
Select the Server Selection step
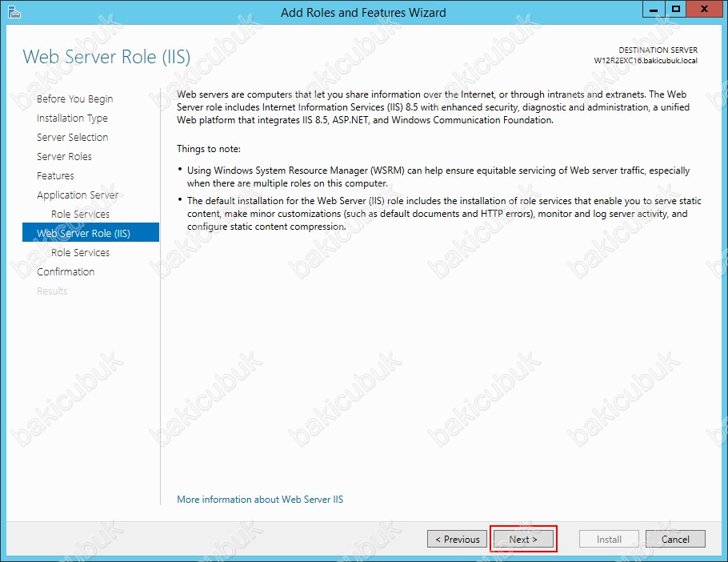coord(73,138)
